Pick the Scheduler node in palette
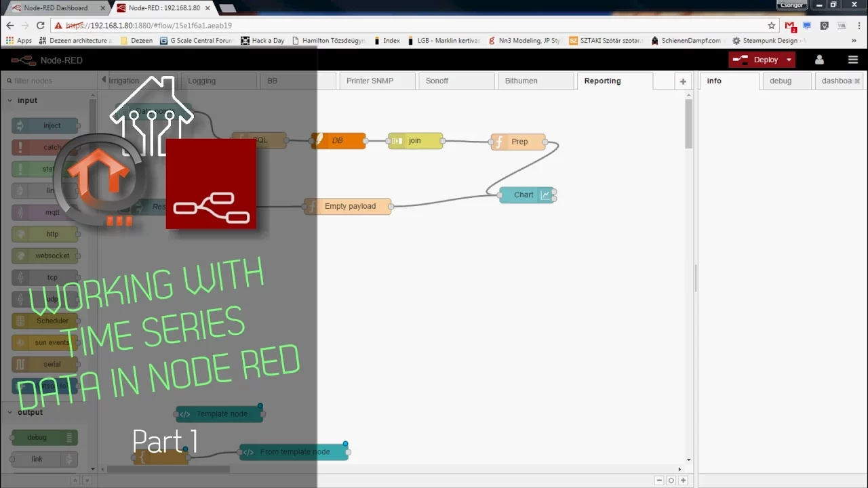The image size is (868, 488). (x=45, y=321)
